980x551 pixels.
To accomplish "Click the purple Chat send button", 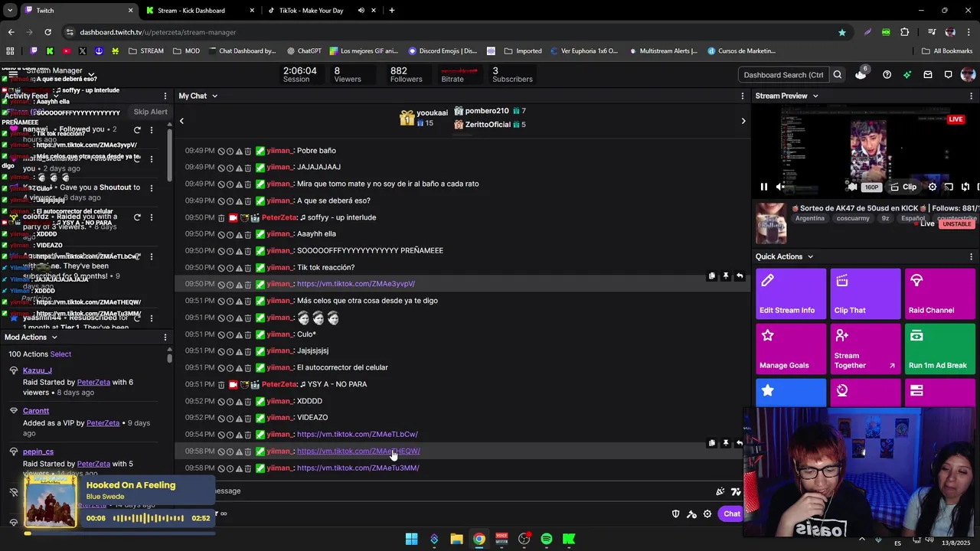I will pyautogui.click(x=731, y=514).
